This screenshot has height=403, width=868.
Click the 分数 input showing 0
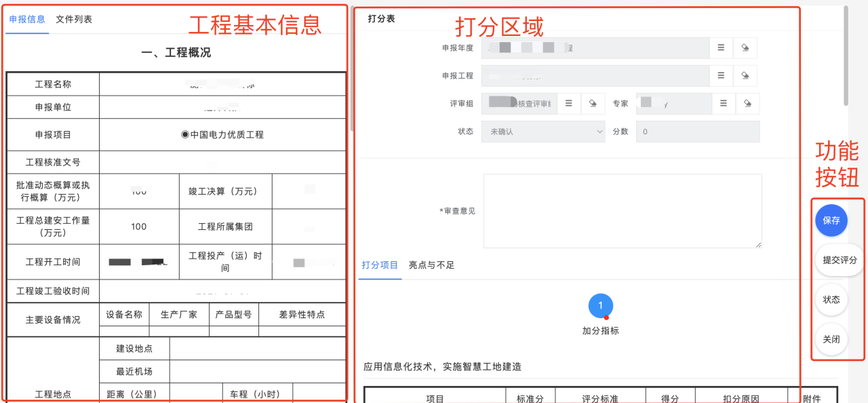point(698,132)
